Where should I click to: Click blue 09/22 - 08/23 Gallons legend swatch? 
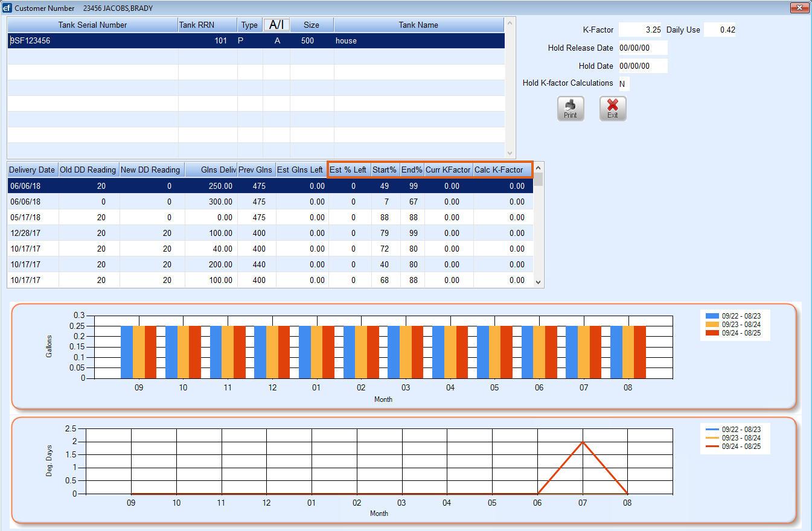712,316
